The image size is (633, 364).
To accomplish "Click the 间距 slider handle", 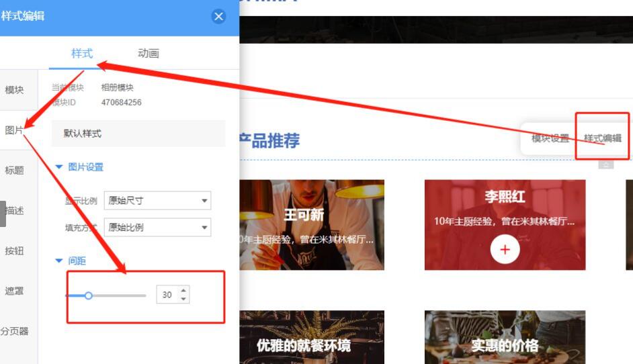I will click(x=88, y=295).
